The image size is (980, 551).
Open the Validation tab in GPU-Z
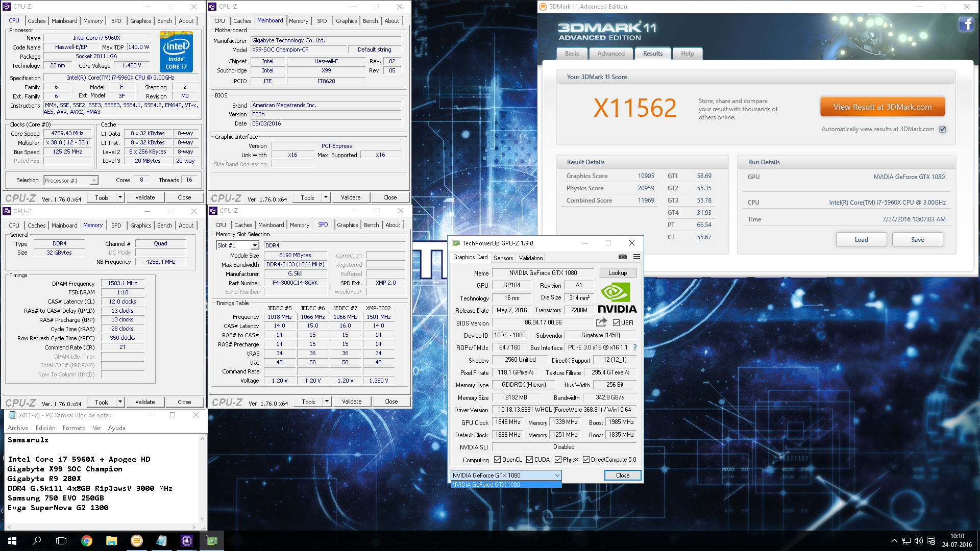(x=531, y=258)
